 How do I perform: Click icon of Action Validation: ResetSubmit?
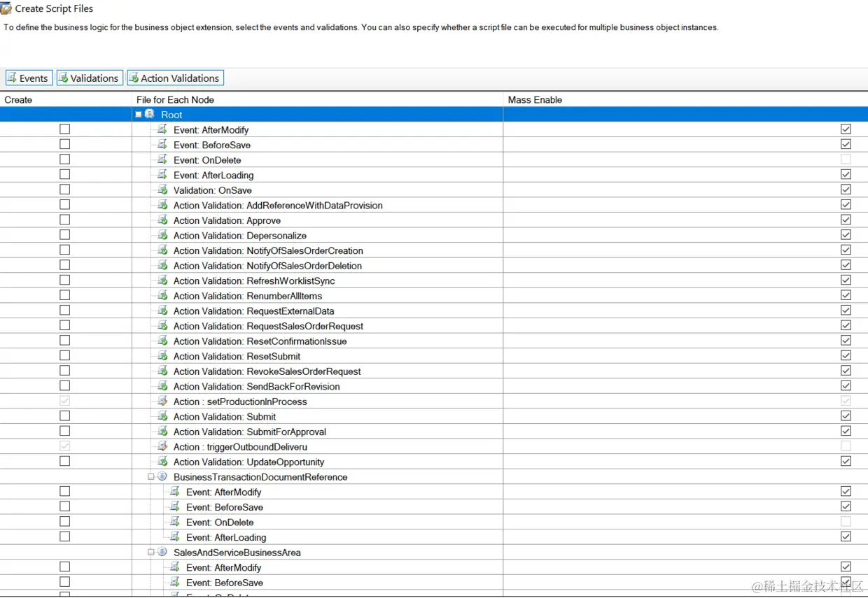pyautogui.click(x=162, y=356)
